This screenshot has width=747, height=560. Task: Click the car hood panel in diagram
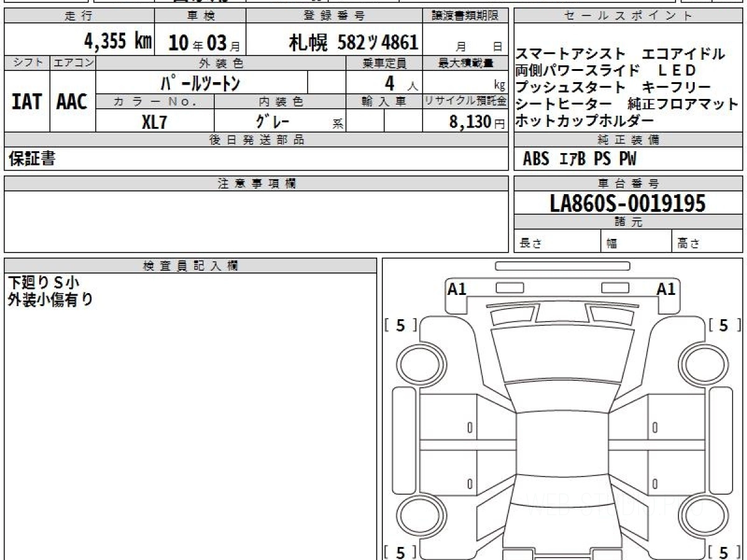click(x=561, y=355)
